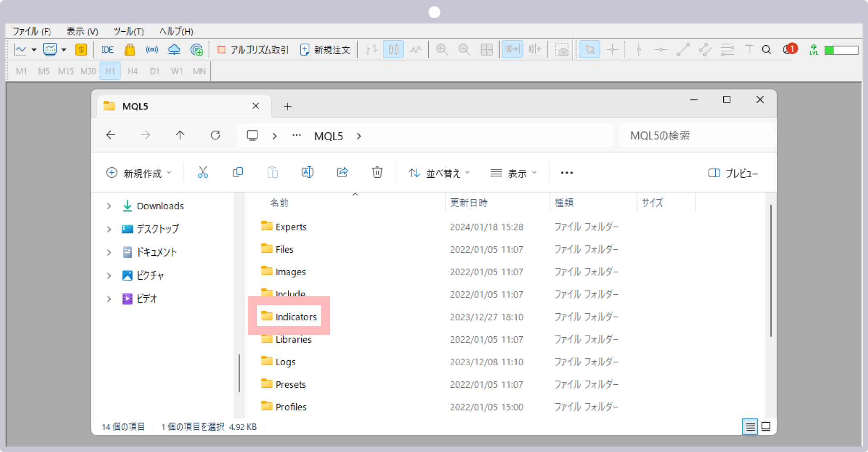Screen dimensions: 868x452
Task: Open the 新規作成 dropdown
Action: coord(139,173)
